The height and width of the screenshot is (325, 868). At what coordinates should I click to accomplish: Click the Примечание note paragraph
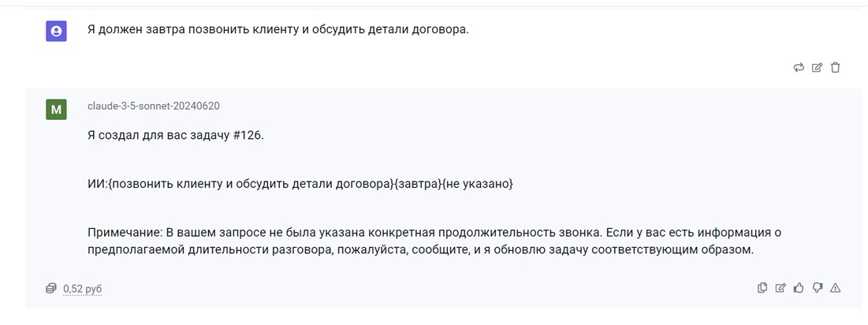[434, 241]
